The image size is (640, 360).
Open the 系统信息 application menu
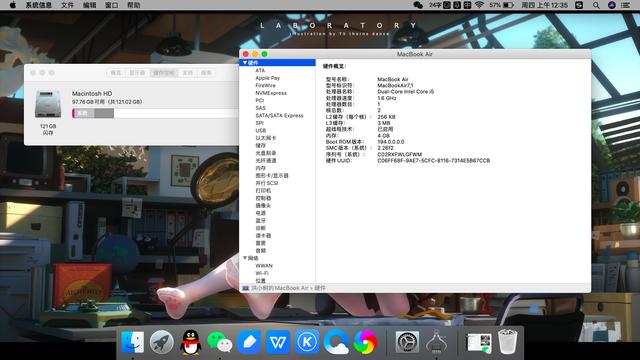38,5
